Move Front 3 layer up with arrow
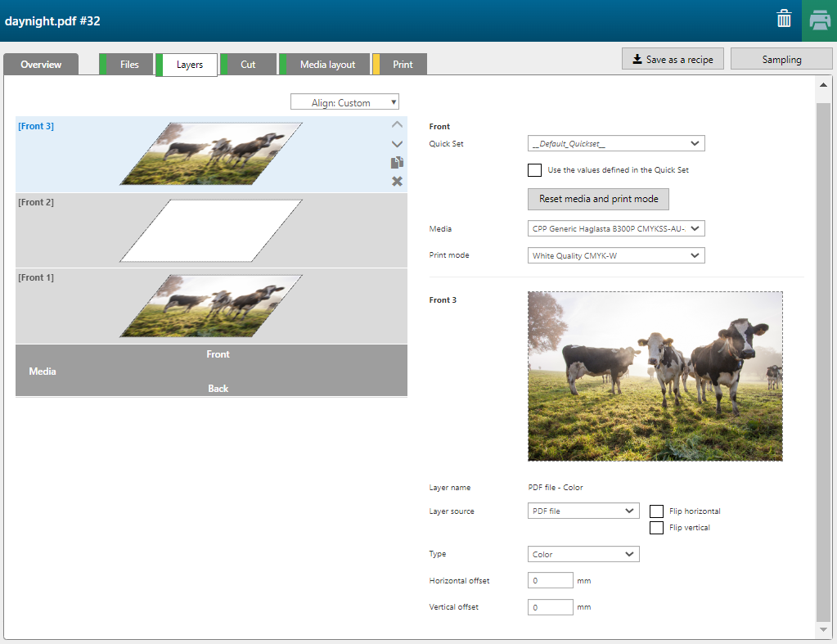The image size is (837, 644). 397,125
